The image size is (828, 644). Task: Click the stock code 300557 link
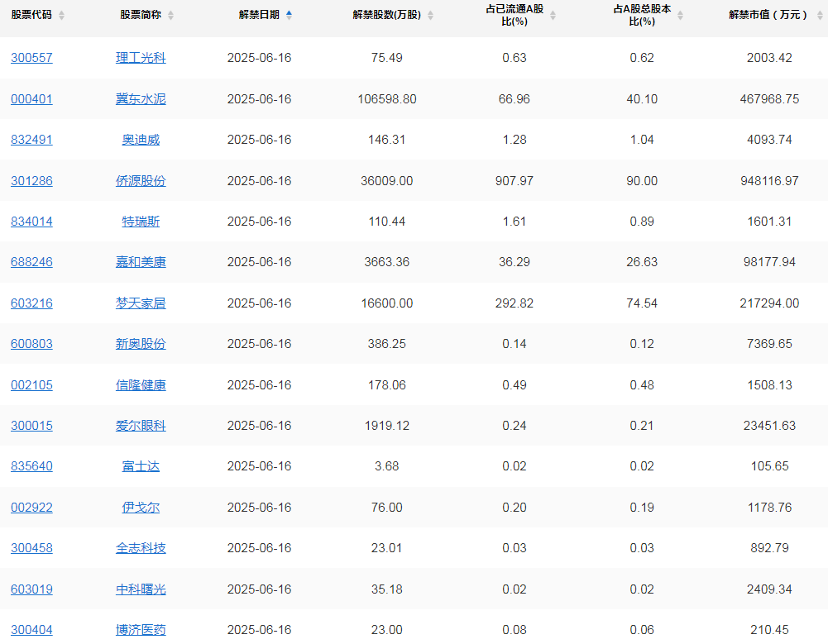(31, 58)
